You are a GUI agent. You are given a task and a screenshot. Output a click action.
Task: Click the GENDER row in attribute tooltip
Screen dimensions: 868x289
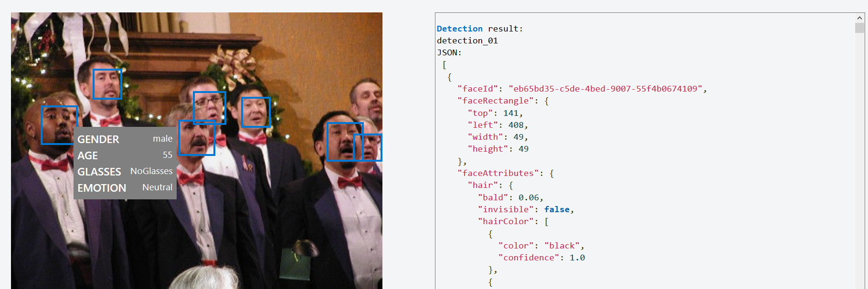click(125, 139)
